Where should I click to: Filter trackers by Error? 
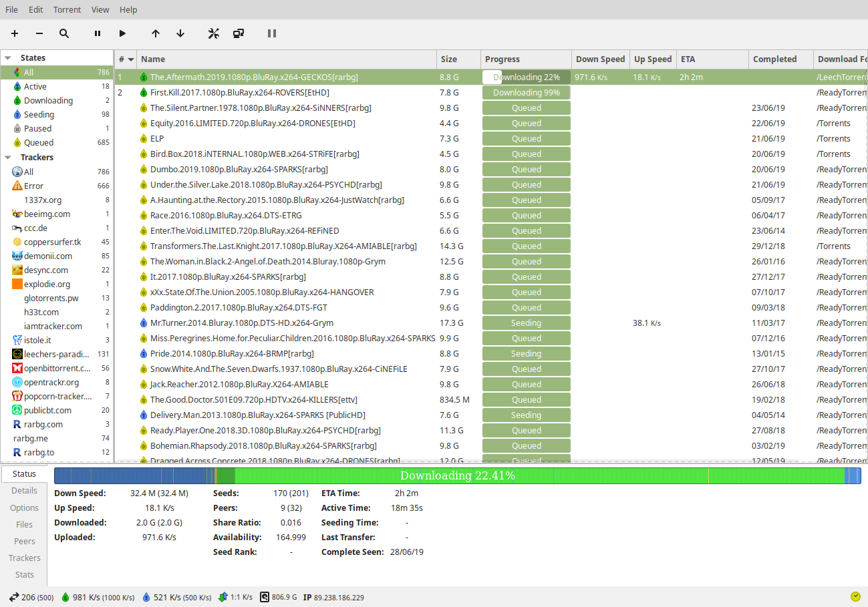(x=57, y=186)
